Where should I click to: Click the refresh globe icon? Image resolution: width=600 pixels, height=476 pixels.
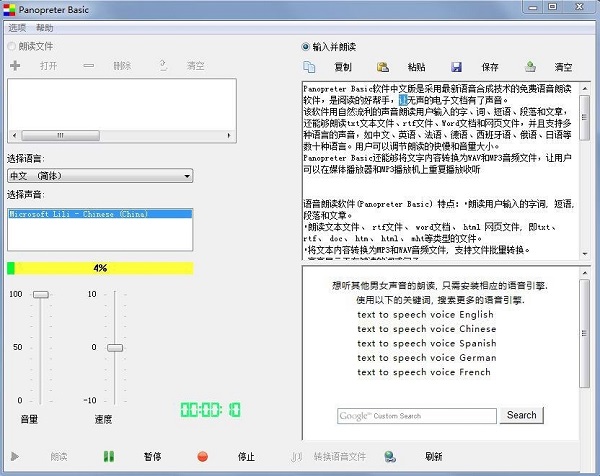pyautogui.click(x=390, y=456)
